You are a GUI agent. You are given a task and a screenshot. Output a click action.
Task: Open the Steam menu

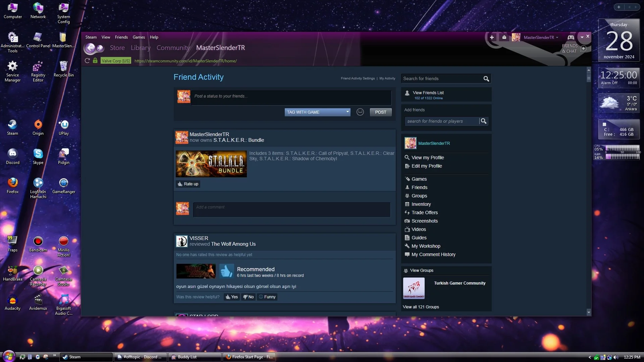(x=91, y=37)
